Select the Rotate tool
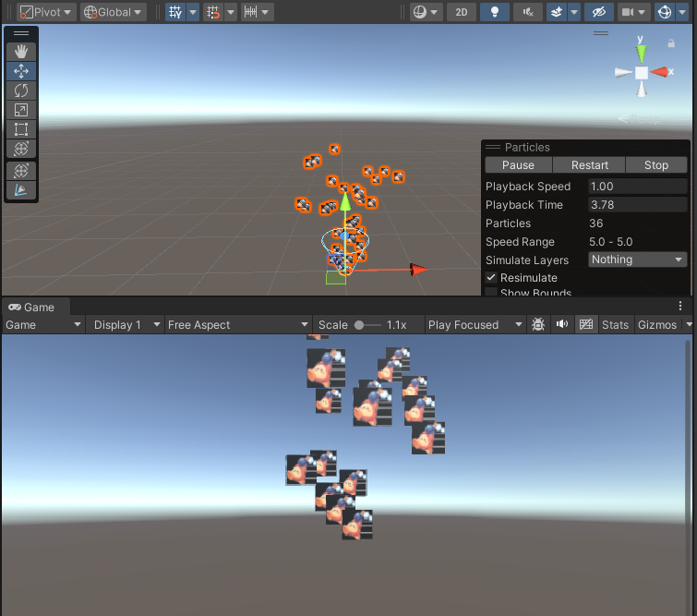The width and height of the screenshot is (697, 616). click(x=21, y=91)
